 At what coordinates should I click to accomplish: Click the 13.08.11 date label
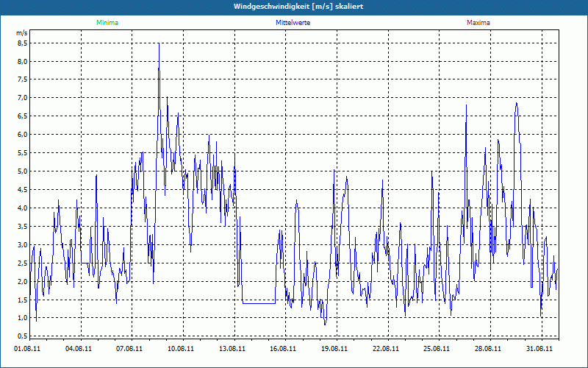pyautogui.click(x=232, y=348)
